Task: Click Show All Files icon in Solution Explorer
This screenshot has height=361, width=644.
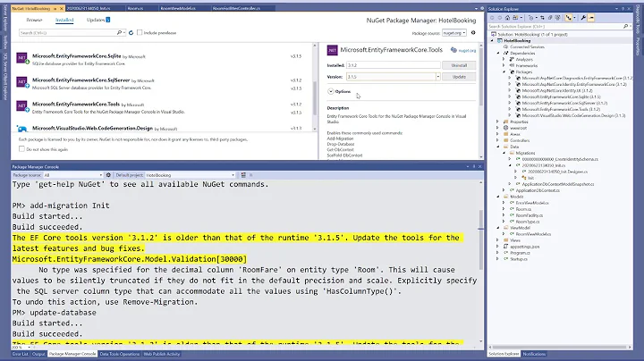Action: (558, 18)
